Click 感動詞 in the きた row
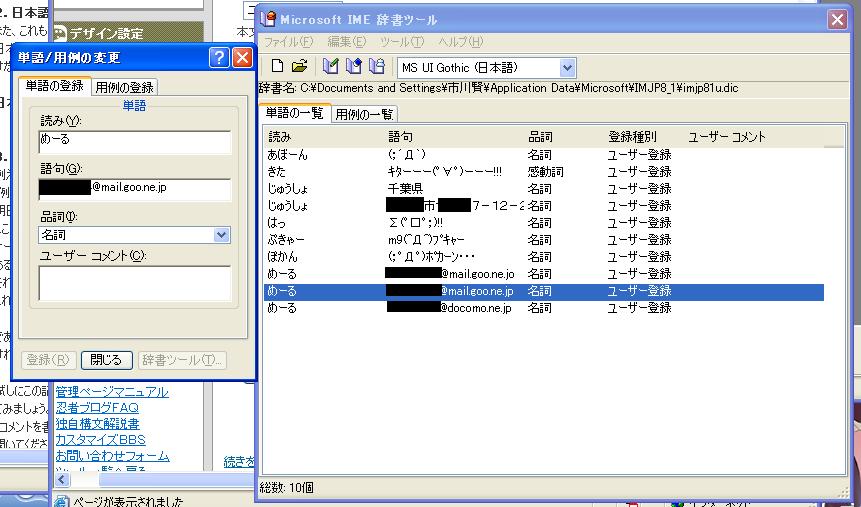Screen dimensions: 861x507 pyautogui.click(x=545, y=171)
